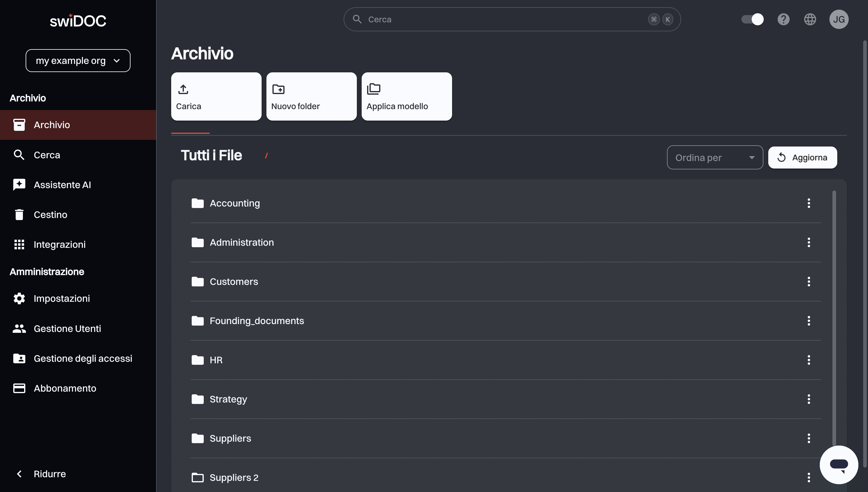Open the Customers folder
This screenshot has width=868, height=492.
(505, 282)
